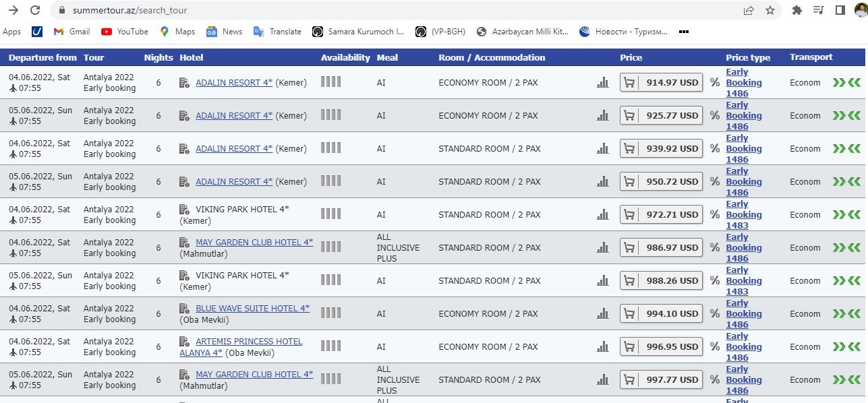Open the browser extensions puzzle icon
This screenshot has height=403, width=868.
click(797, 10)
